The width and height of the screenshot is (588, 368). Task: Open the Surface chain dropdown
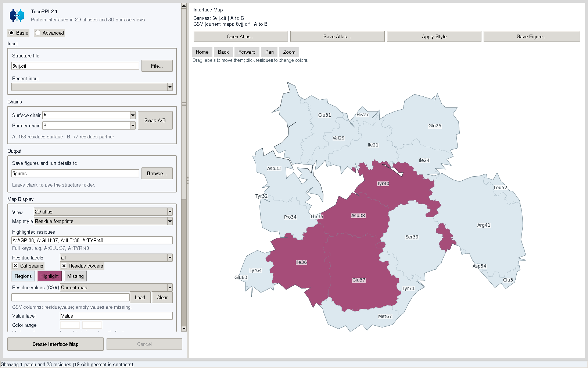[89, 115]
